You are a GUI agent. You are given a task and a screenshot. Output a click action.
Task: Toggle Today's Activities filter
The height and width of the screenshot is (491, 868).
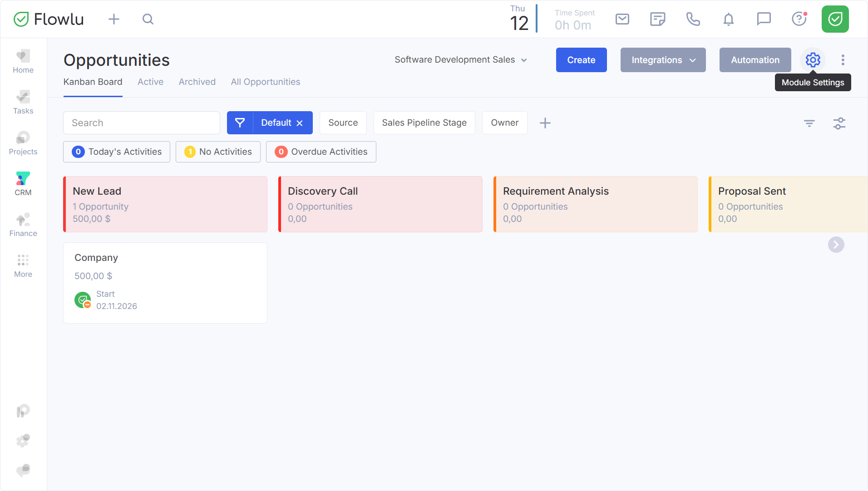pos(117,152)
